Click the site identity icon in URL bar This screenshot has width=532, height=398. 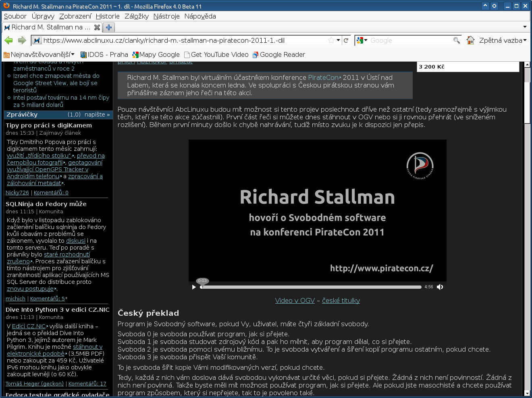pos(37,40)
